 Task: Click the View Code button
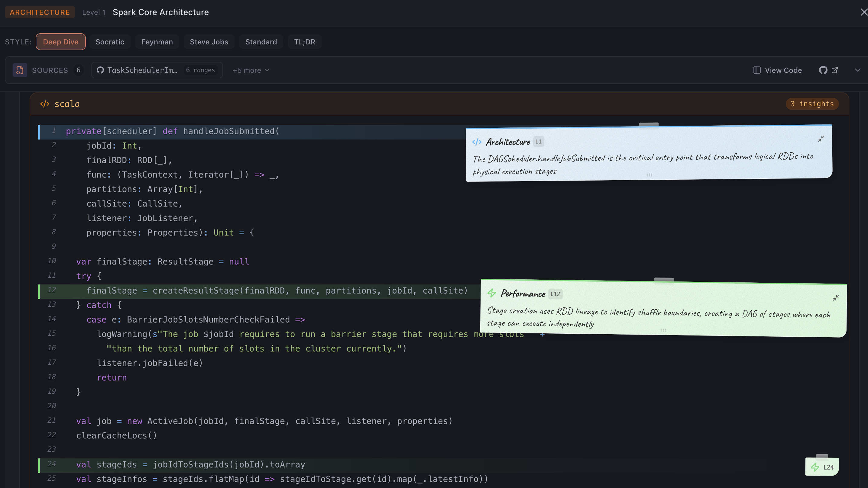[x=777, y=70]
